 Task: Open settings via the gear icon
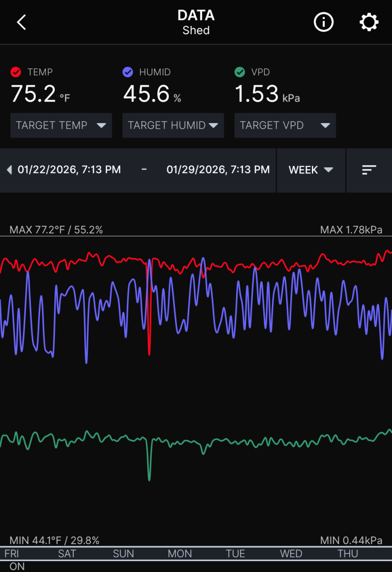tap(369, 22)
